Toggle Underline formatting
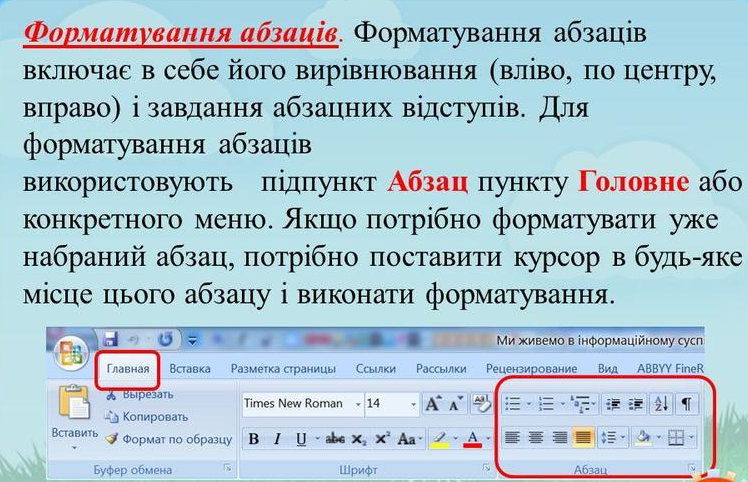The width and height of the screenshot is (748, 482). click(301, 439)
